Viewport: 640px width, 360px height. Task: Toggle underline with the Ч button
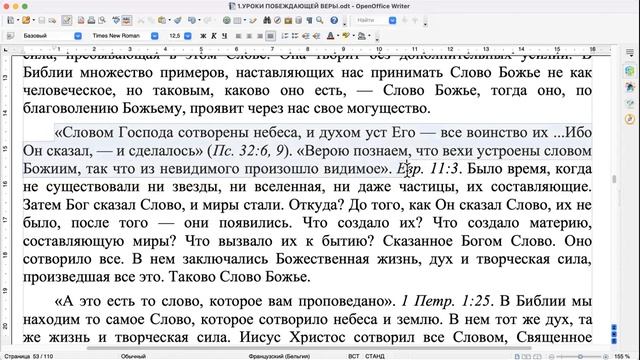(224, 36)
